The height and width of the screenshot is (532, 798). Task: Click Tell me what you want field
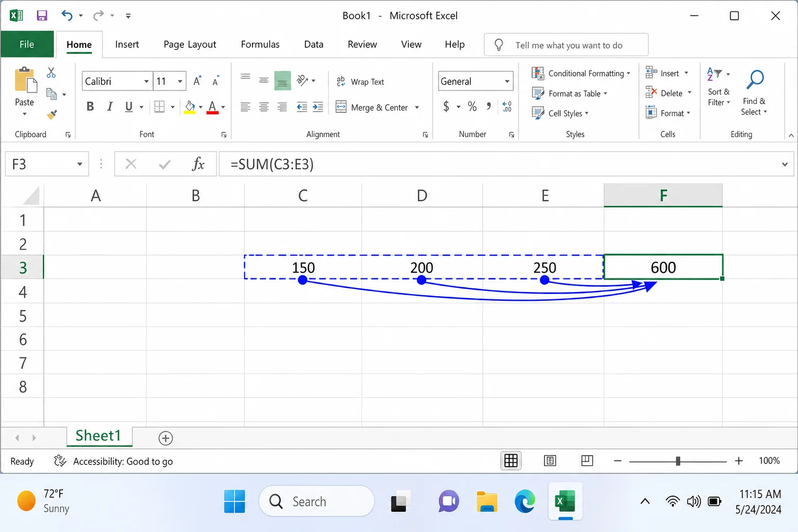pos(566,45)
